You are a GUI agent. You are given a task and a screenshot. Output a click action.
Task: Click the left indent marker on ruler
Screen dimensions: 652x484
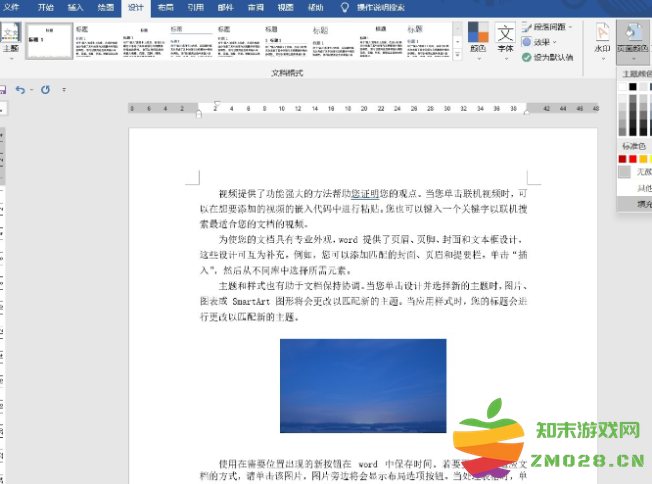tap(199, 114)
